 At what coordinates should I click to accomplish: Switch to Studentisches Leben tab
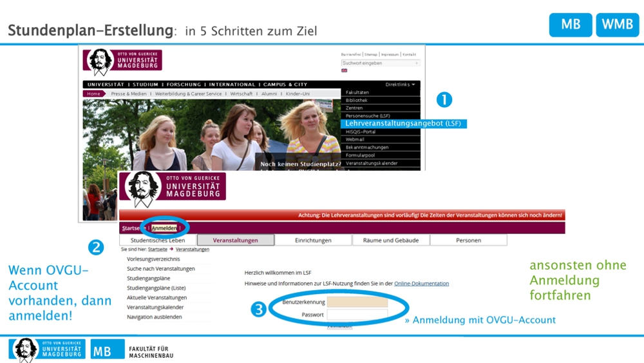coord(158,240)
